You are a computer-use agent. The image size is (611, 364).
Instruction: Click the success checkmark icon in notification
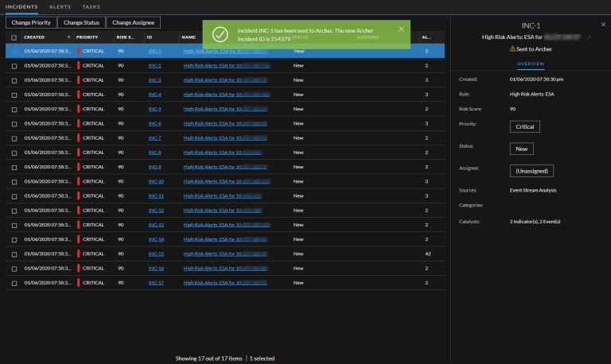click(220, 34)
